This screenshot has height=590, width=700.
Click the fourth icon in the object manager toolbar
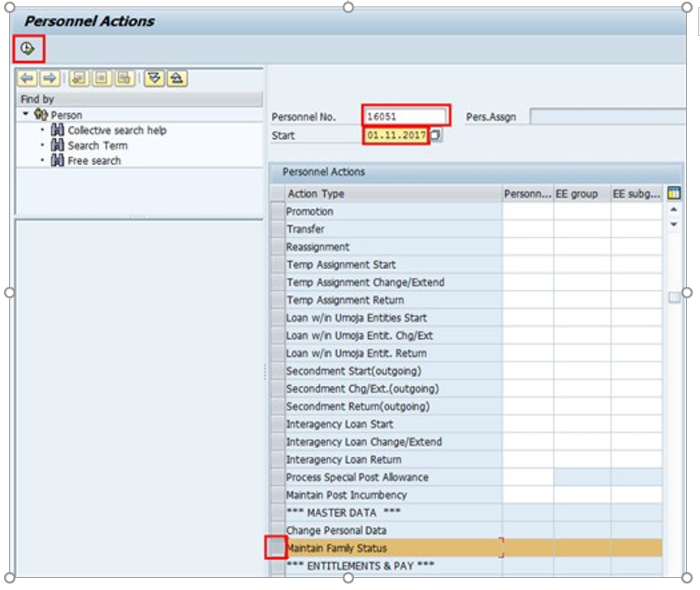[102, 79]
